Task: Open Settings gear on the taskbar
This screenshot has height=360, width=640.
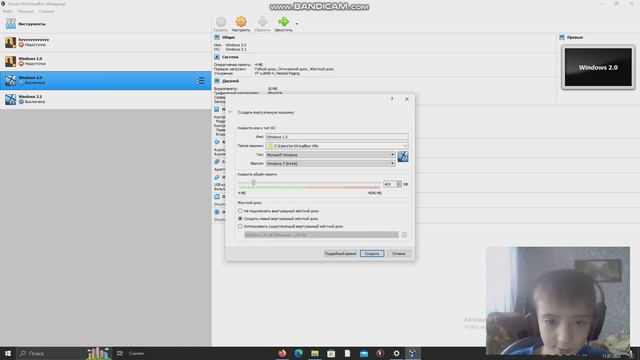Action: pyautogui.click(x=396, y=353)
